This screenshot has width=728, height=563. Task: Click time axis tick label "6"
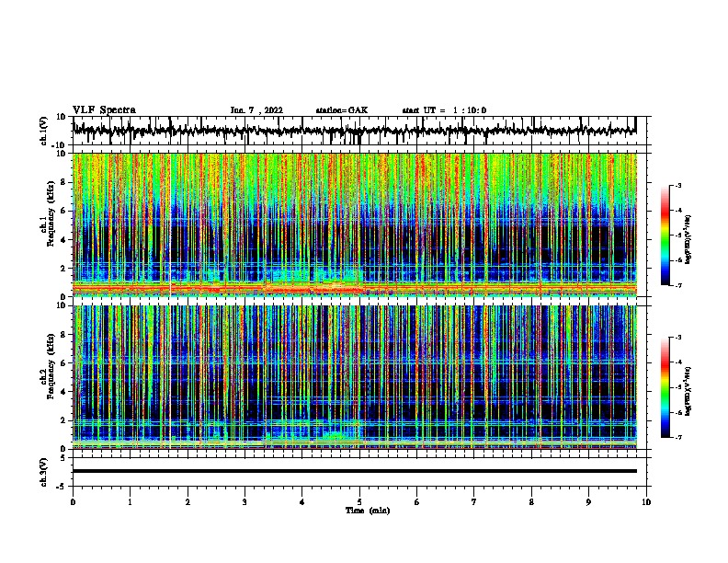click(417, 502)
